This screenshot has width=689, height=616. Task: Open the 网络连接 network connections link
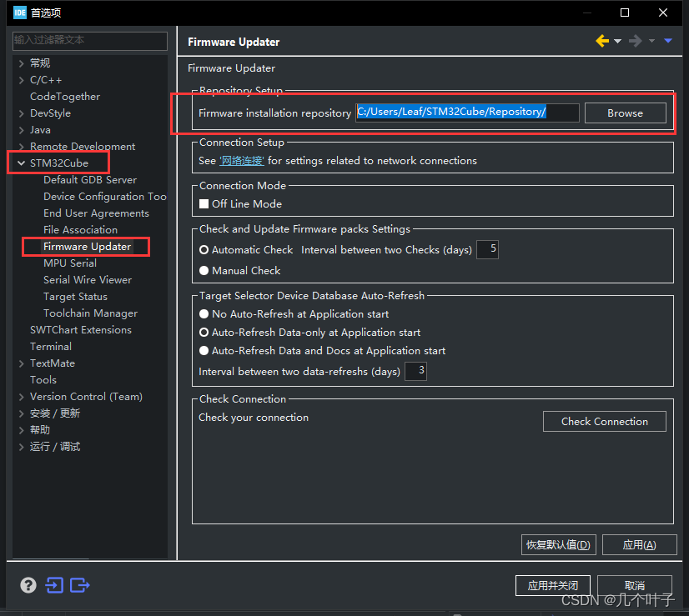(x=242, y=161)
